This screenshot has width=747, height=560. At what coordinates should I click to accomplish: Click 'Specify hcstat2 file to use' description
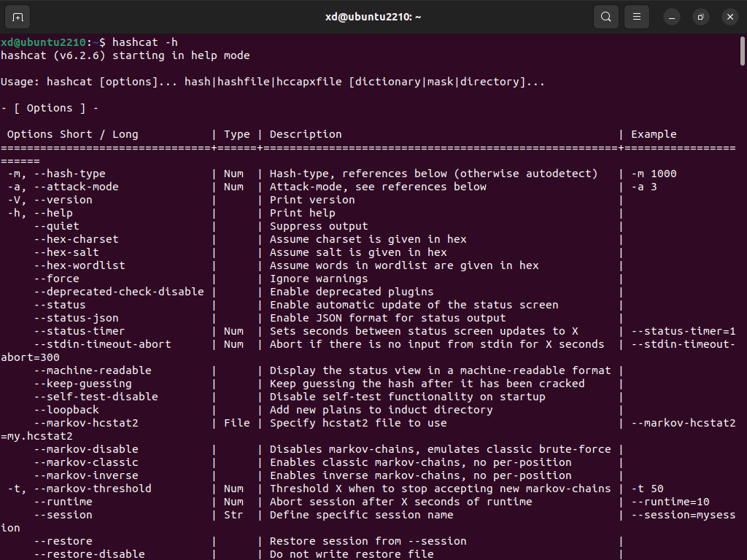[x=358, y=423]
